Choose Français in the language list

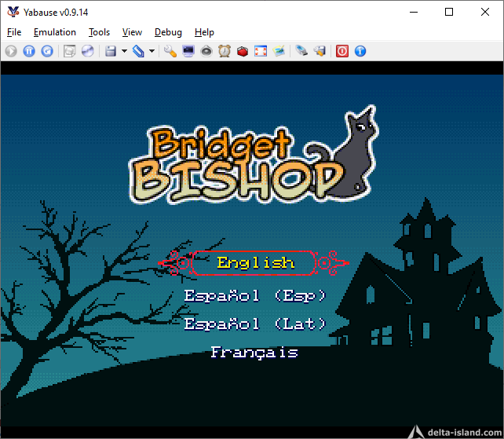[254, 353]
